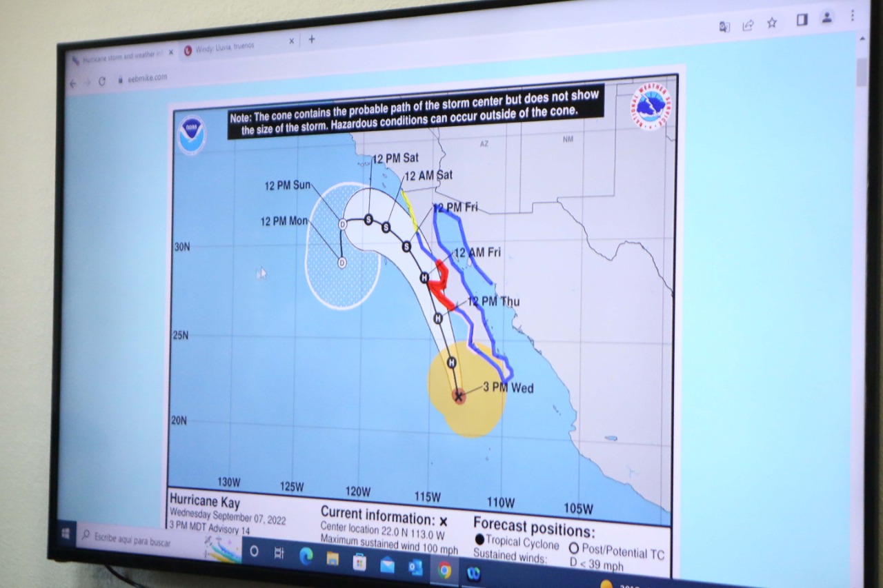883x588 pixels.
Task: Click the '12 PM Mon' forecast label
Action: [x=284, y=221]
